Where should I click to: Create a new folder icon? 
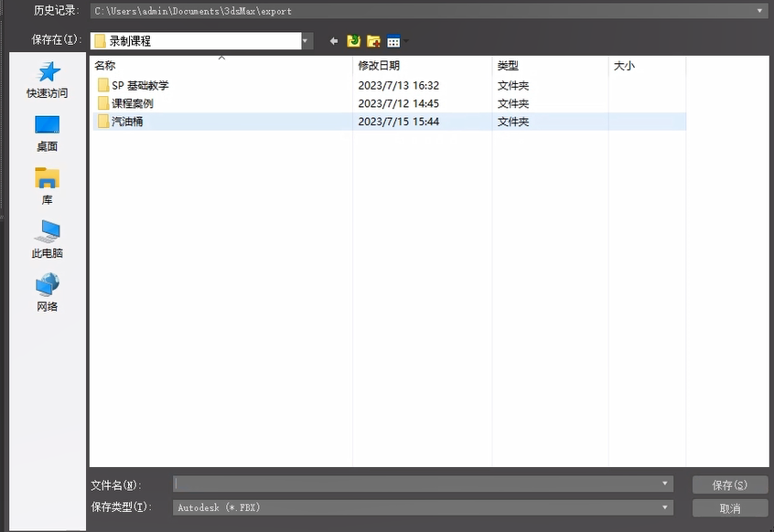pos(373,41)
